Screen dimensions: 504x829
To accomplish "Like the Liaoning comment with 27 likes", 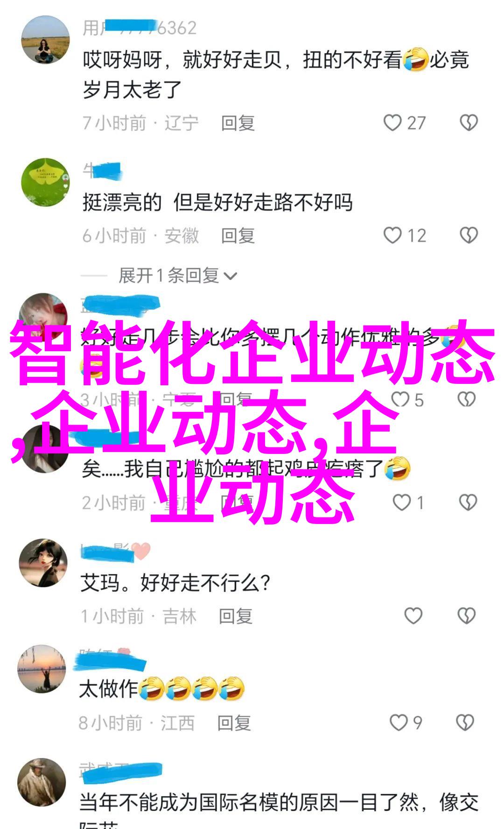I will tap(392, 123).
